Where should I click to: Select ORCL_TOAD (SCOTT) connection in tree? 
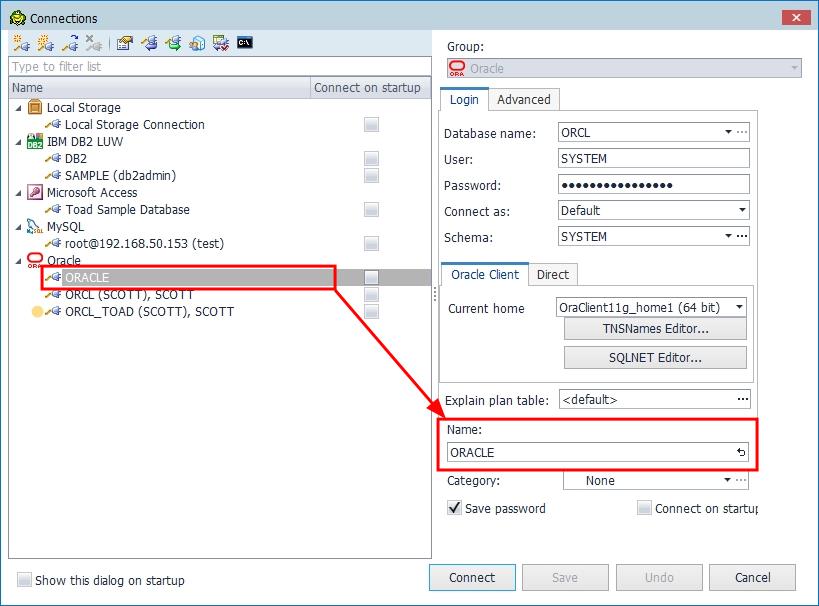pyautogui.click(x=149, y=312)
